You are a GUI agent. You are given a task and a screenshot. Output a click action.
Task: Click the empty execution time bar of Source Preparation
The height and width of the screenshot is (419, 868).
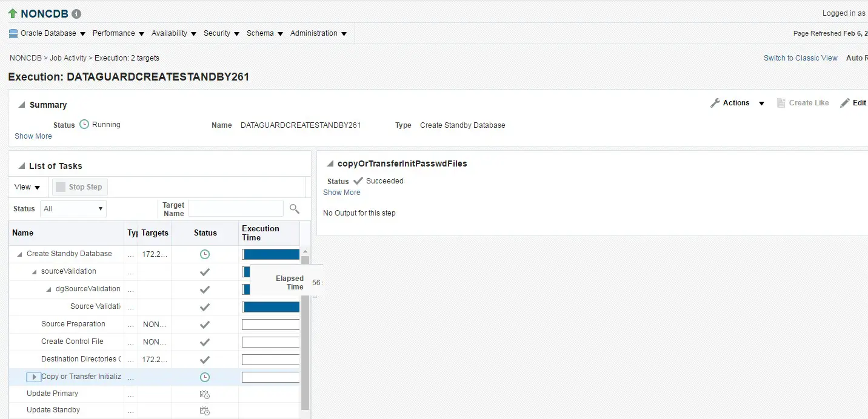point(271,325)
